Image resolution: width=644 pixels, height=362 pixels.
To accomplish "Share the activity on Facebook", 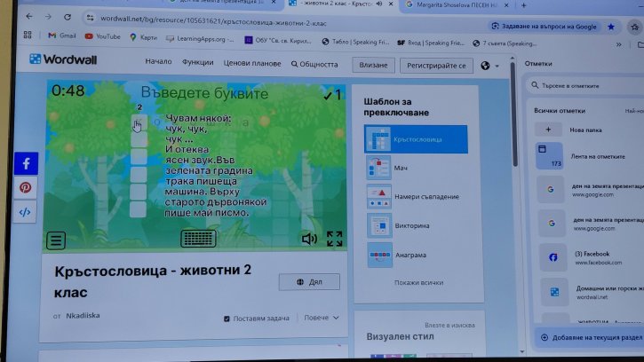I will coord(27,163).
